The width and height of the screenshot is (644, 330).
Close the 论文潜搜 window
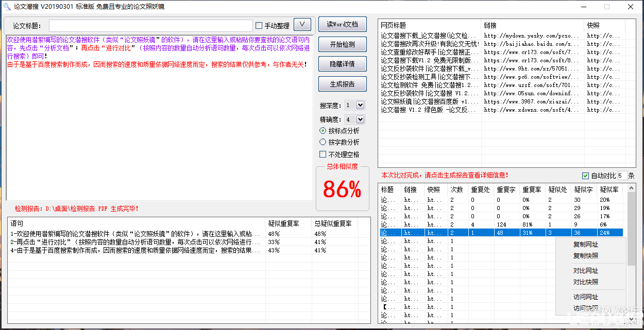click(631, 7)
